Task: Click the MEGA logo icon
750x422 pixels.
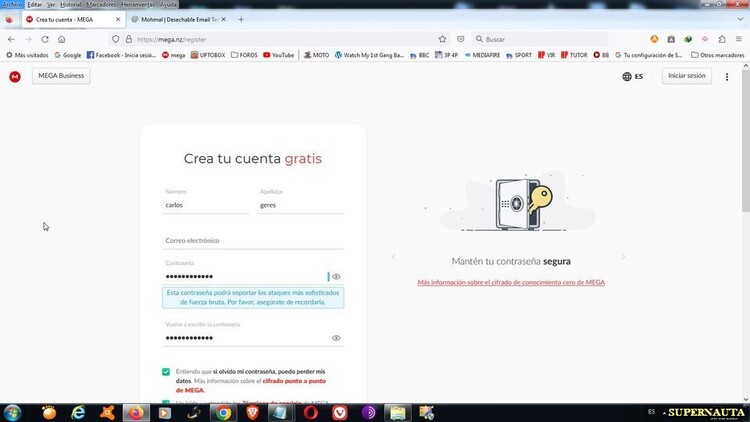Action: [15, 77]
